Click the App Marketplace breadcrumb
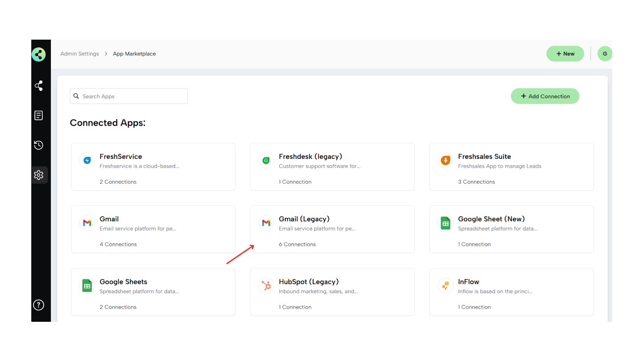 point(134,53)
